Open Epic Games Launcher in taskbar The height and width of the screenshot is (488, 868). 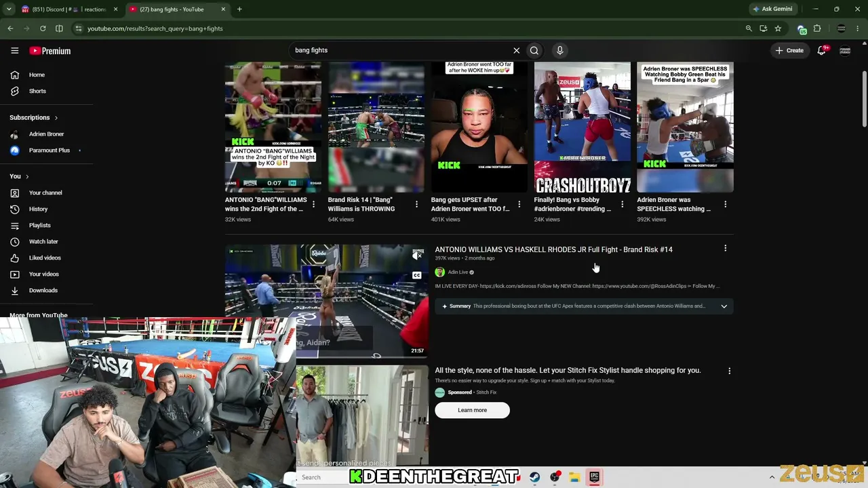594,477
